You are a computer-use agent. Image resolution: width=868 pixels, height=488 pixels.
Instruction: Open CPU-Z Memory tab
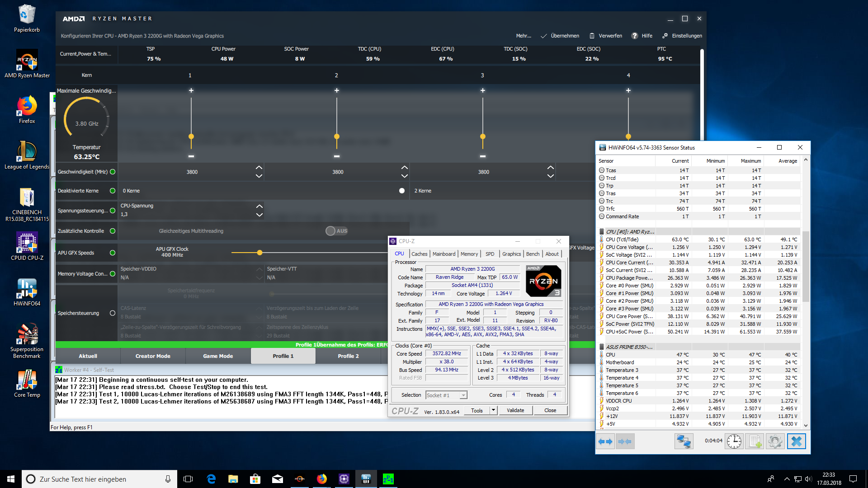[469, 254]
